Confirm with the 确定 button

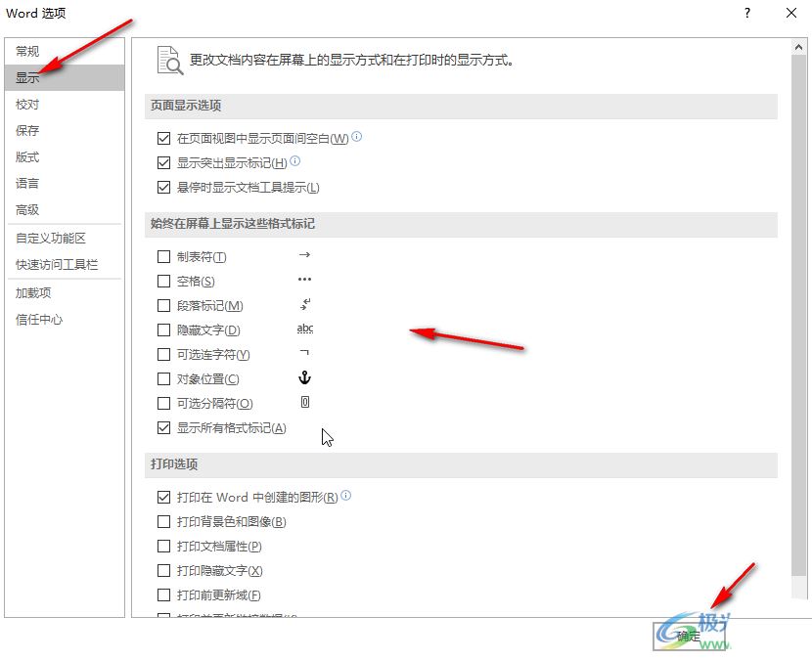(x=689, y=636)
